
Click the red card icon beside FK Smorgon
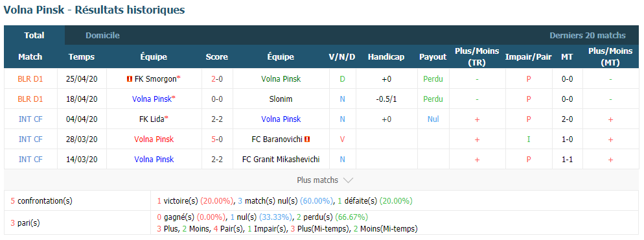pyautogui.click(x=130, y=79)
